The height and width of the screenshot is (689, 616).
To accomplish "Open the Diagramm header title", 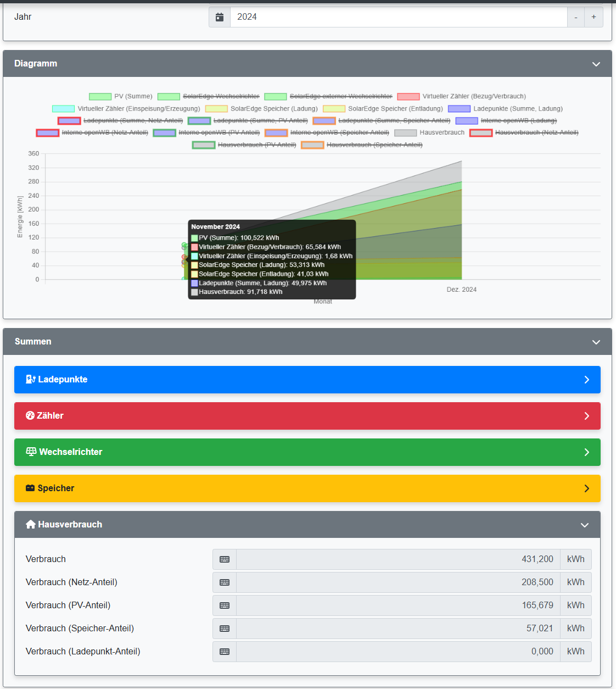I will (36, 64).
